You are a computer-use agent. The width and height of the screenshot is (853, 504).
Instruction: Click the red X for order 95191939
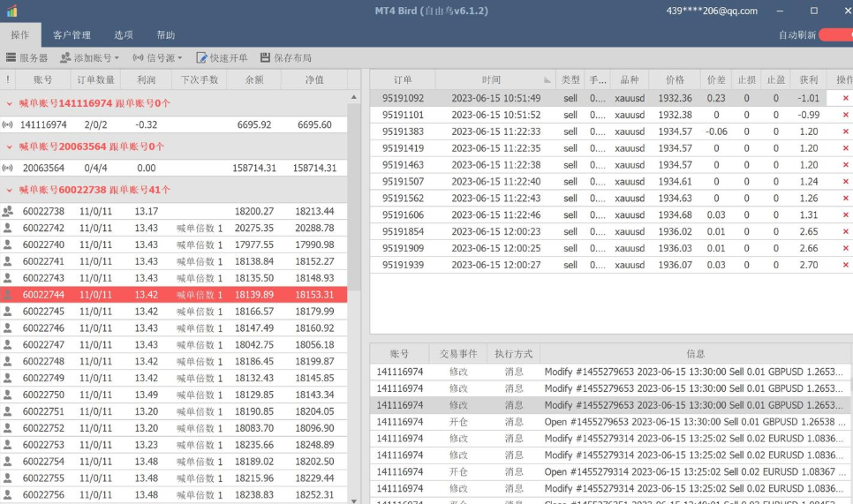[845, 265]
